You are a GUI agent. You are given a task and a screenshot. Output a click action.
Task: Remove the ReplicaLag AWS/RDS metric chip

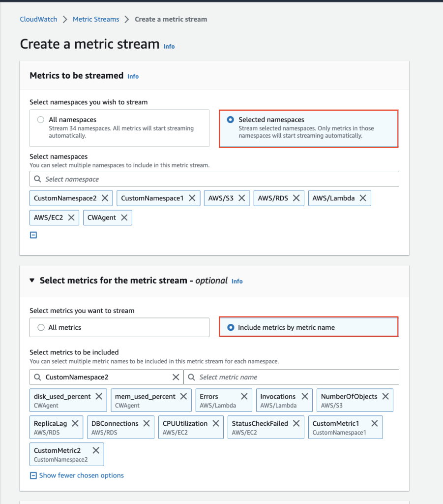click(x=75, y=423)
